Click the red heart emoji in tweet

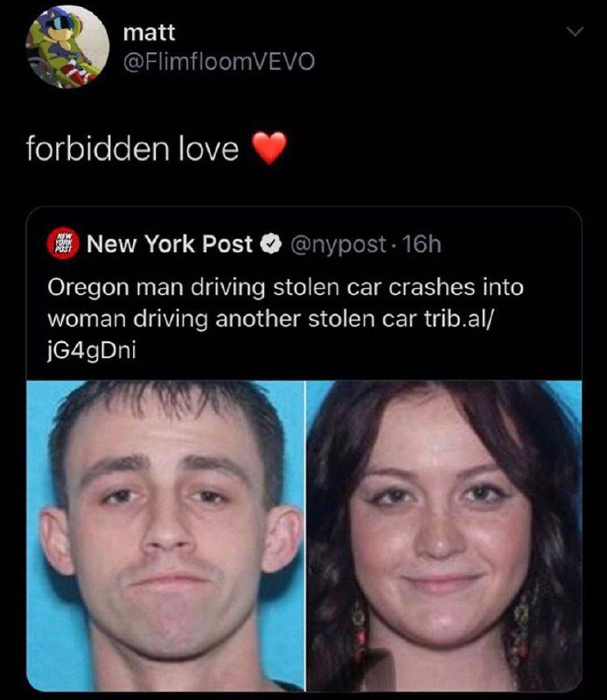(269, 148)
